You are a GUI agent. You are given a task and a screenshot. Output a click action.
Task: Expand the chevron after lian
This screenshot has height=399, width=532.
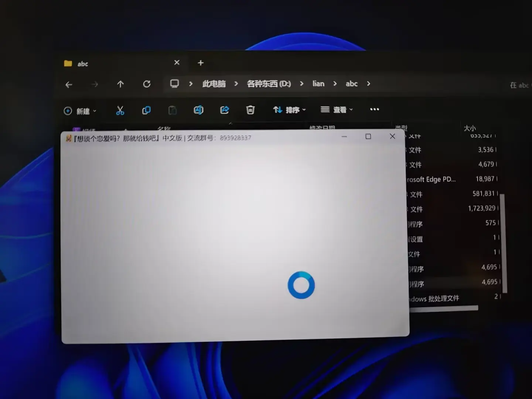pos(335,83)
